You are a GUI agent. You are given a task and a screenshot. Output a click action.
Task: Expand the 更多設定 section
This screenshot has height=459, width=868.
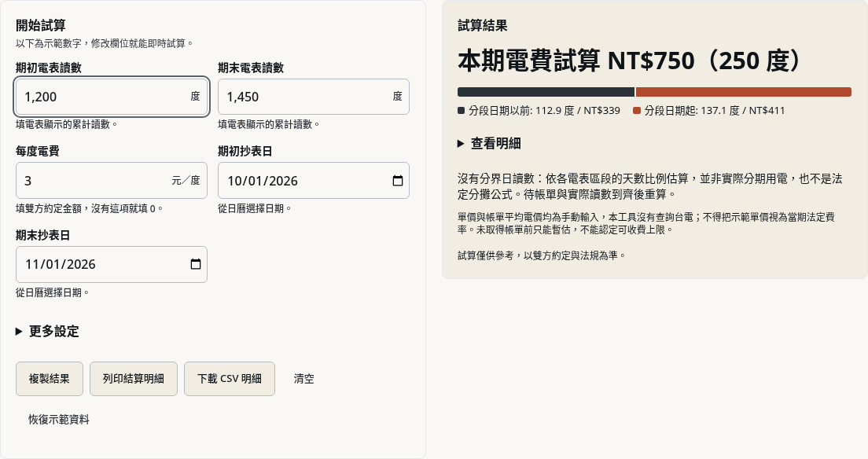click(x=48, y=331)
